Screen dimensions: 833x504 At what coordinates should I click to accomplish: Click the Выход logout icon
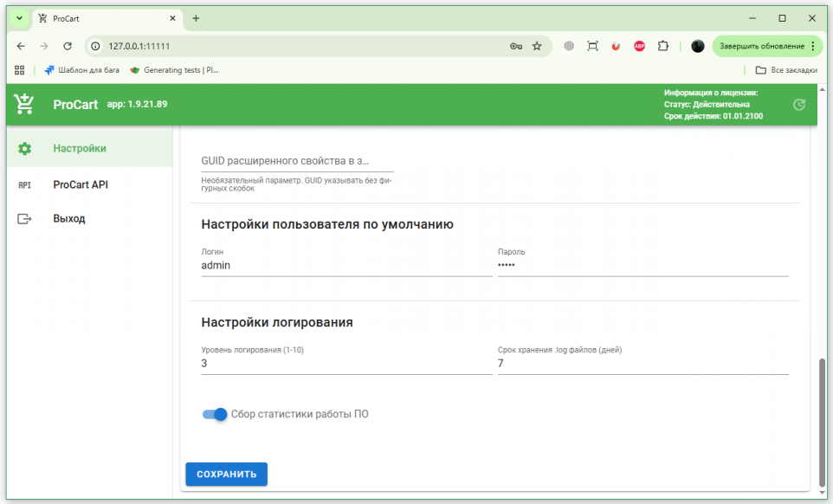click(24, 219)
